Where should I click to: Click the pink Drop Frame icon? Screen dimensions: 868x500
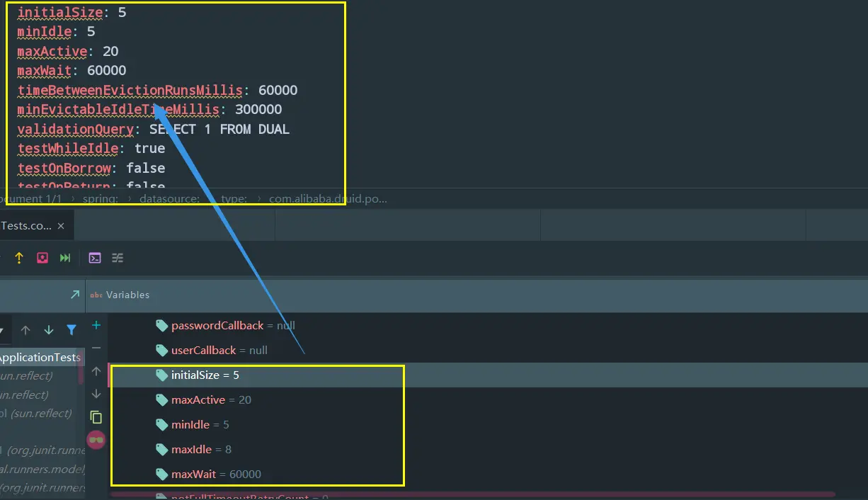[x=42, y=258]
